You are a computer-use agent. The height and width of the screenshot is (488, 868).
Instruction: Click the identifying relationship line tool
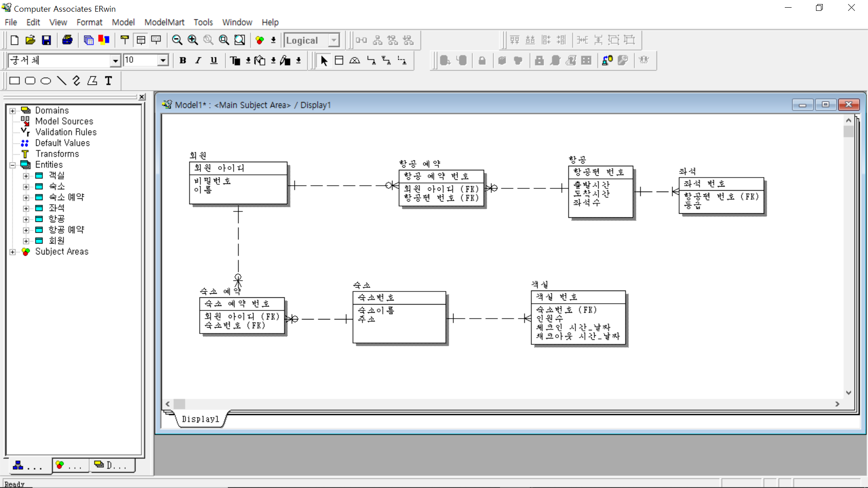coord(371,61)
